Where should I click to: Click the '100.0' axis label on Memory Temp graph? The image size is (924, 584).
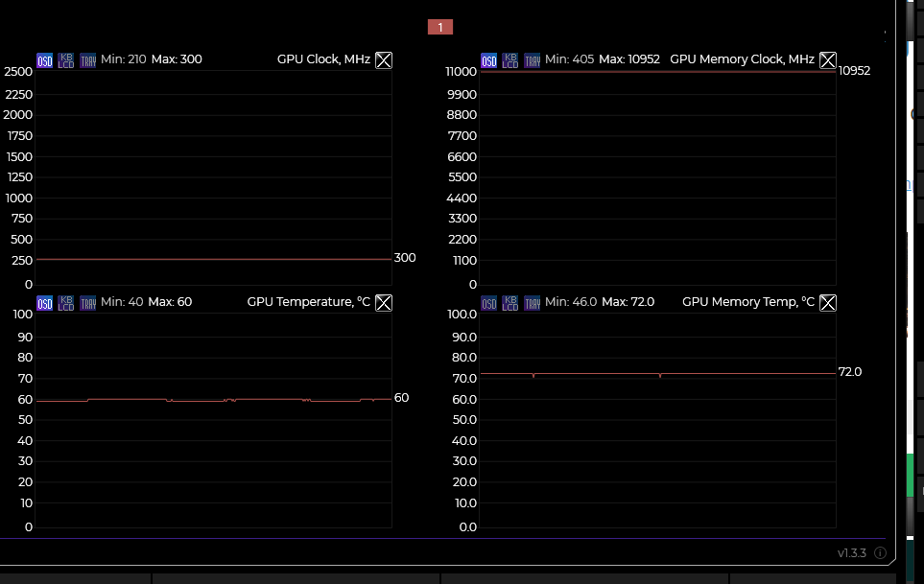[462, 315]
